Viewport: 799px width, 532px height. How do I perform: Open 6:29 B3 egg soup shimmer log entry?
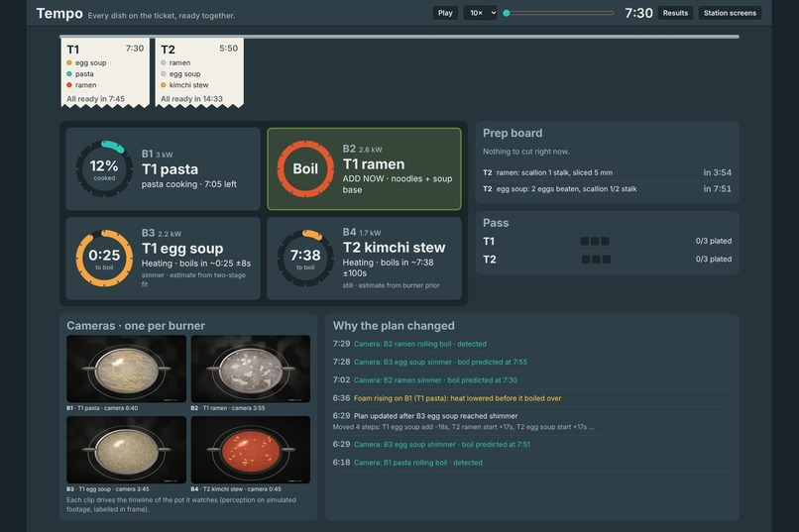coord(531,445)
